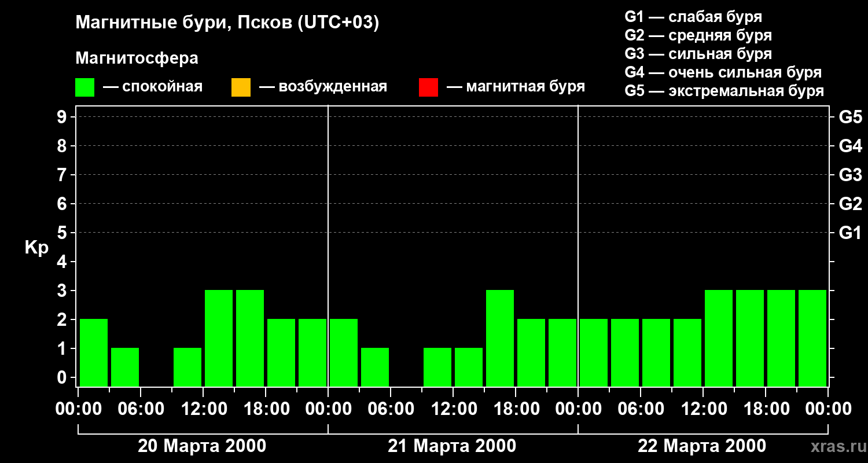Click the '— спокойная' legend label
Screen dimensions: 868x463
153,87
